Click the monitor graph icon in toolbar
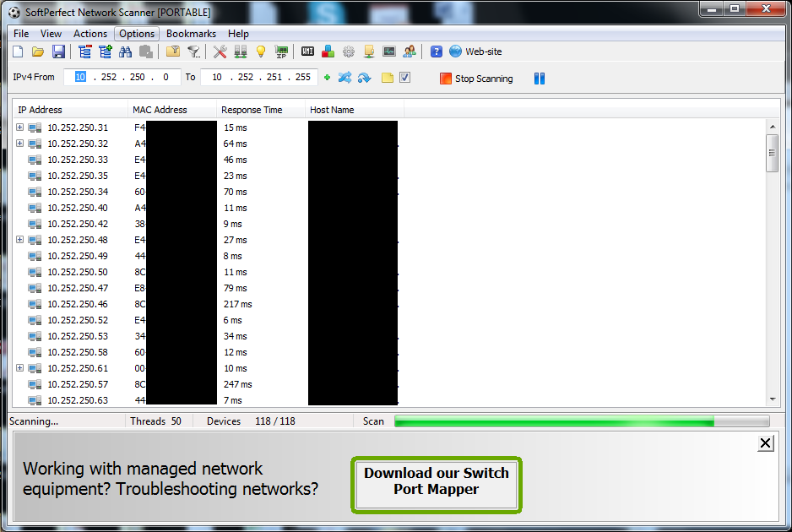The image size is (792, 532). pyautogui.click(x=389, y=52)
